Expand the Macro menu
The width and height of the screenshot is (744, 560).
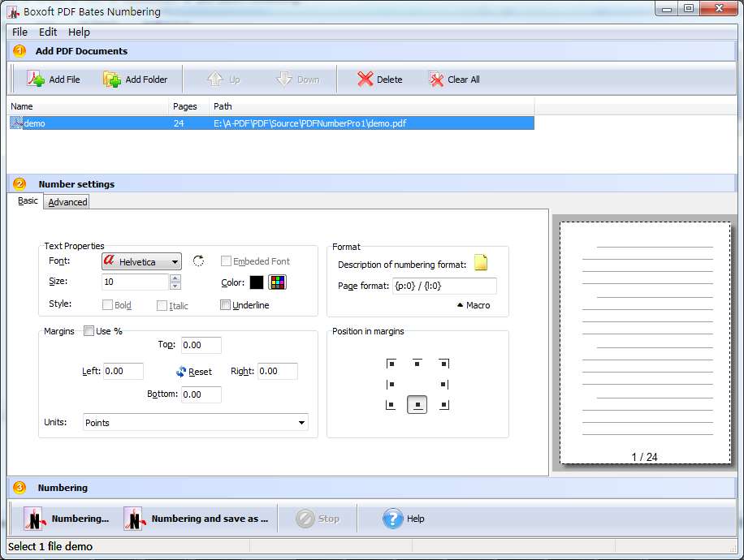coord(474,305)
